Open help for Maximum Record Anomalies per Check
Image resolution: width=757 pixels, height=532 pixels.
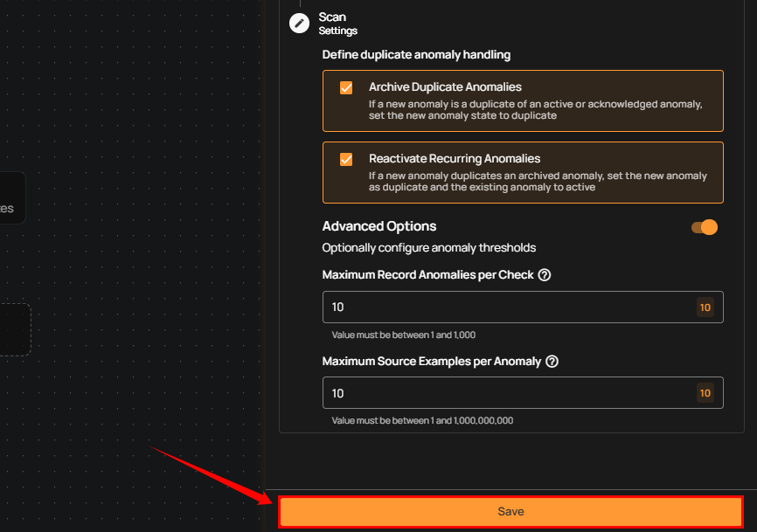coord(545,275)
